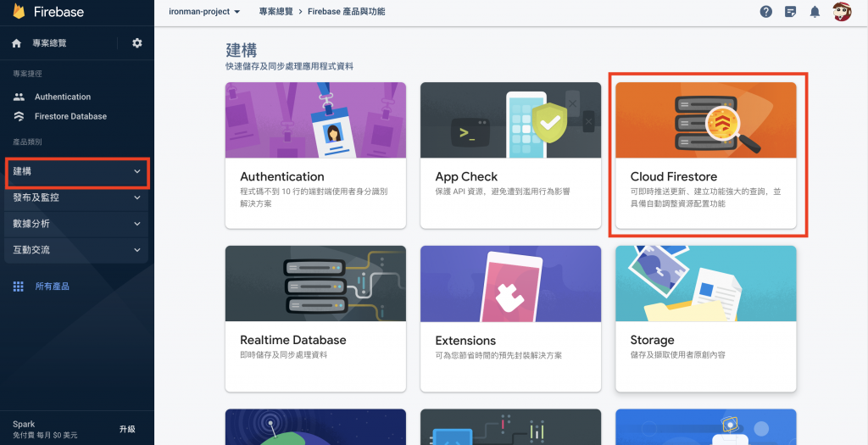Open the release notes icon in header
The width and height of the screenshot is (868, 445).
pyautogui.click(x=791, y=12)
